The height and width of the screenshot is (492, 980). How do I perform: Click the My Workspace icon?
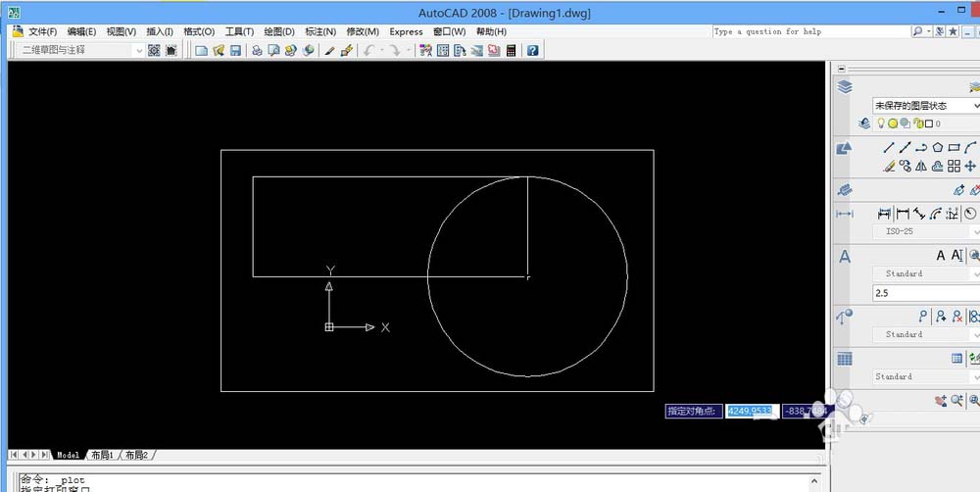tap(171, 51)
